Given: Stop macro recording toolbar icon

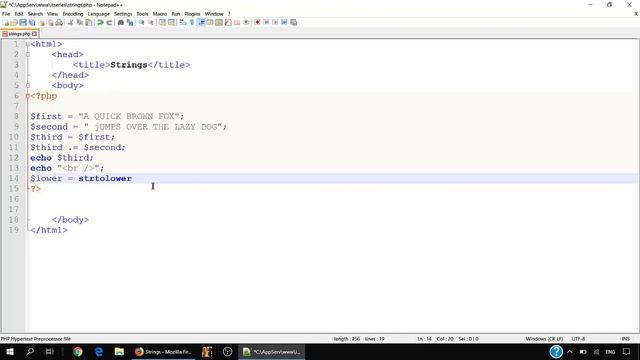Looking at the screenshot, I should point(266,22).
